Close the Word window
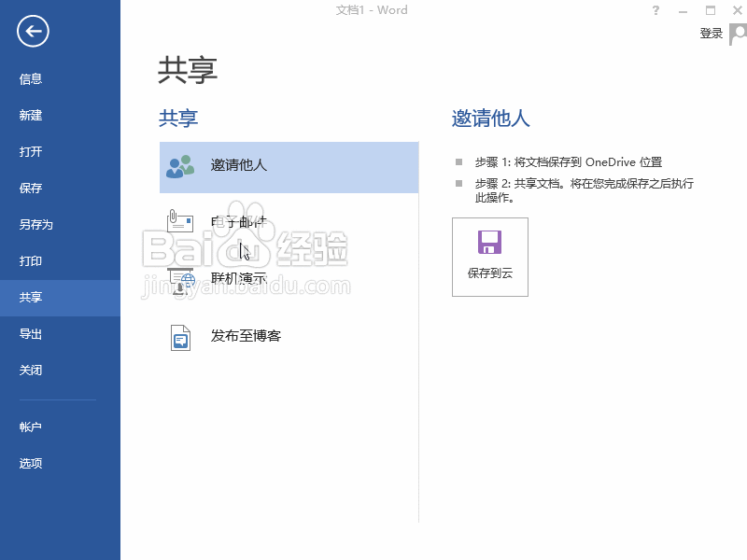Image resolution: width=747 pixels, height=560 pixels. click(738, 10)
